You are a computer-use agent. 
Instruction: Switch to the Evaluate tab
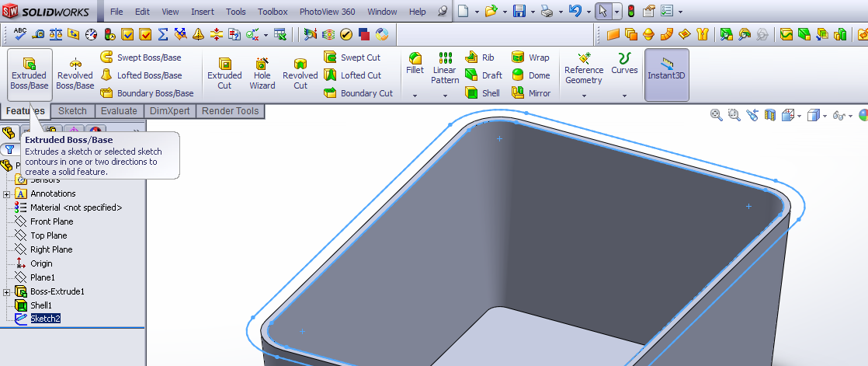(x=119, y=111)
